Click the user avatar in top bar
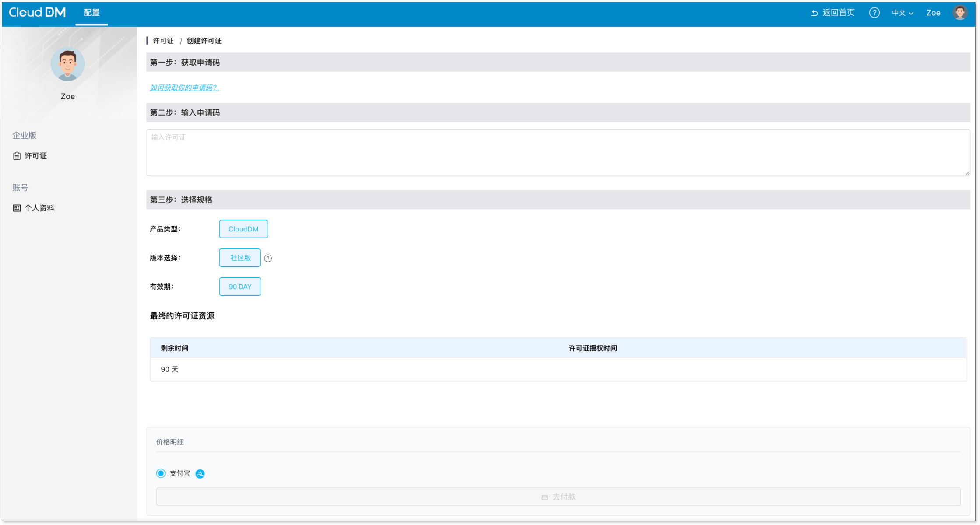 click(x=960, y=13)
